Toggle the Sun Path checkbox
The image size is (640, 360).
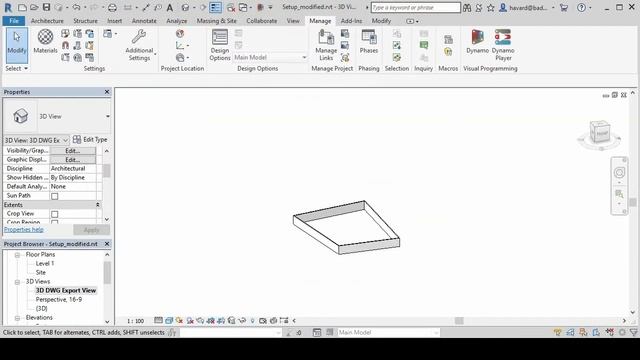(x=55, y=196)
